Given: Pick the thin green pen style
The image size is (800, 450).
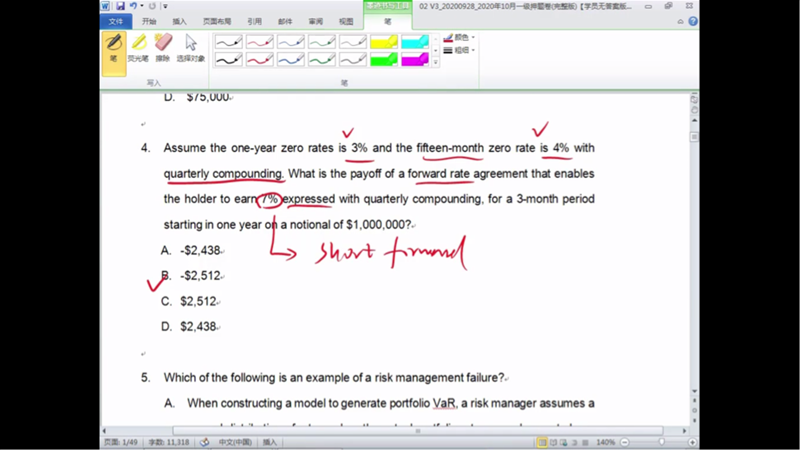Looking at the screenshot, I should tap(321, 42).
